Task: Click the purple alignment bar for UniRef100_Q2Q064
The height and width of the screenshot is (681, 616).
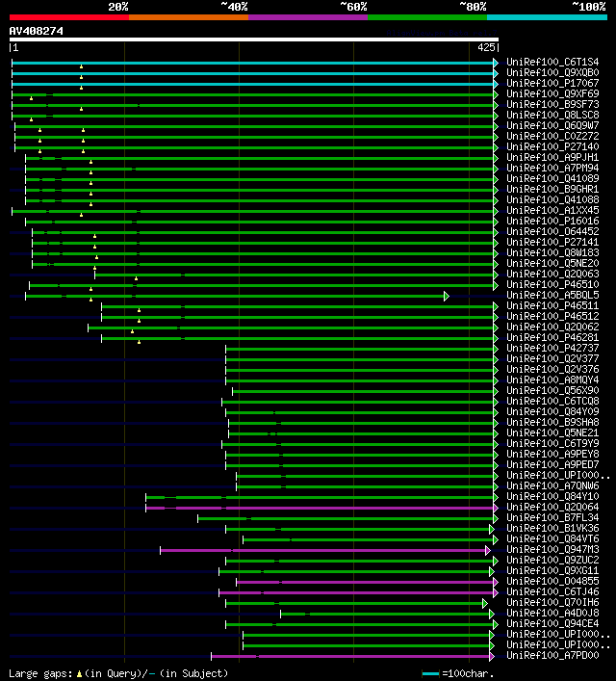Action: [x=320, y=508]
